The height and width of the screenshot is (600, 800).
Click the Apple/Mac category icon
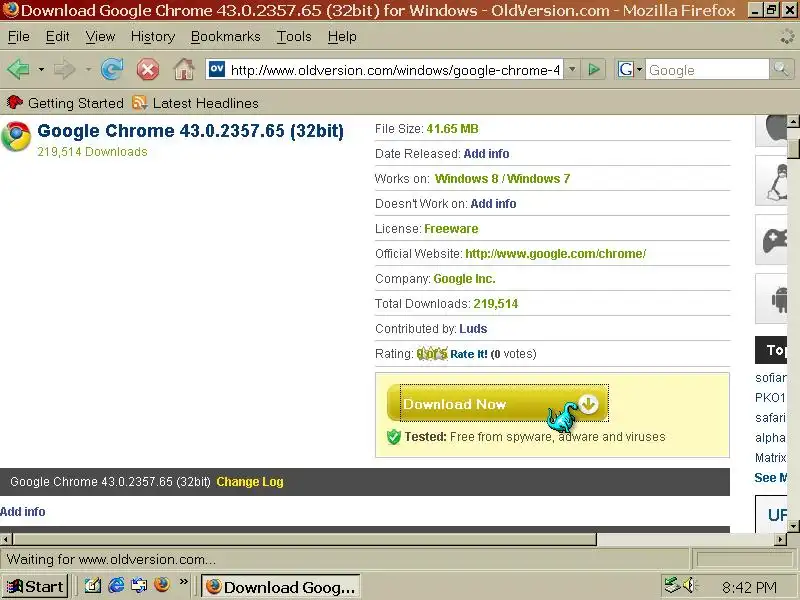coord(771,131)
